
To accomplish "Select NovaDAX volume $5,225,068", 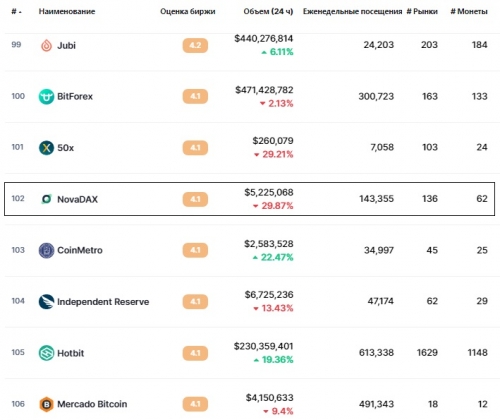I will 269,192.
